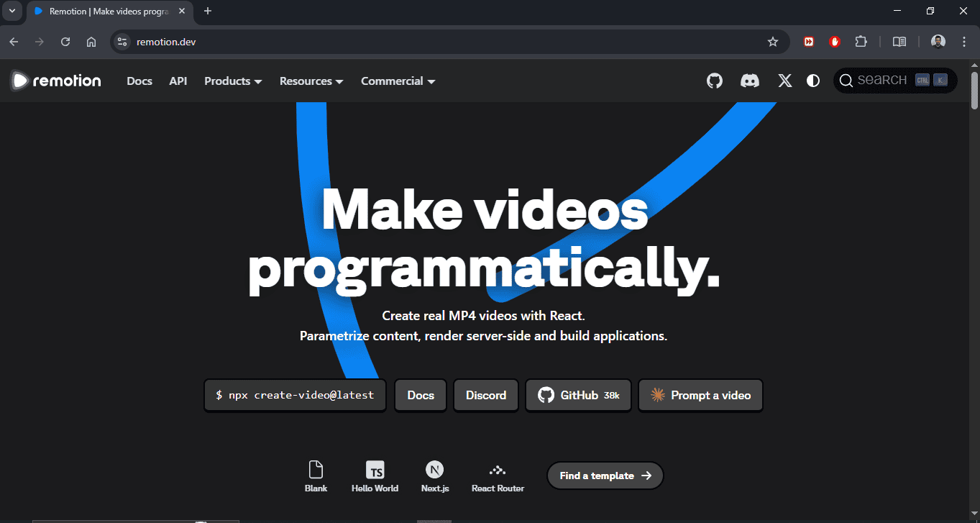Open the X (Twitter) icon link
Viewport: 980px width, 523px height.
click(784, 81)
